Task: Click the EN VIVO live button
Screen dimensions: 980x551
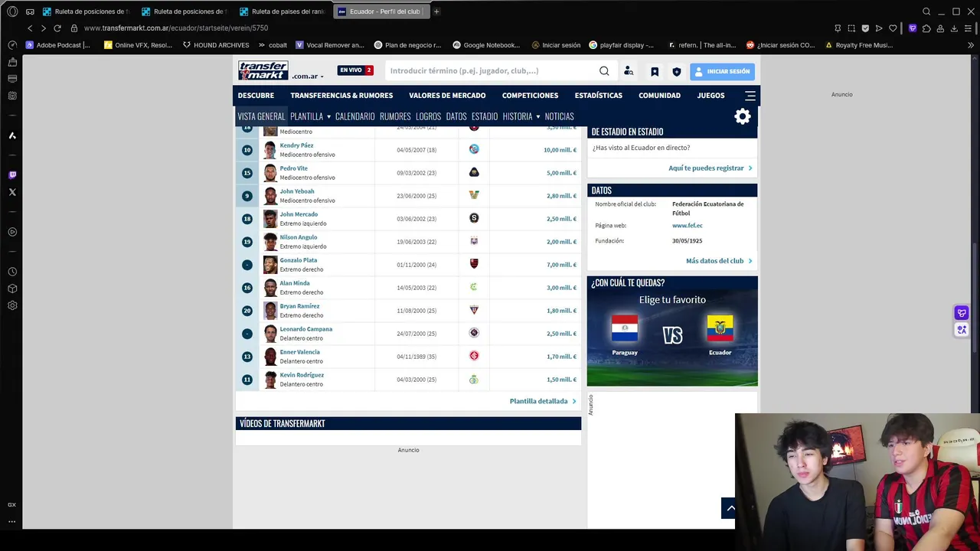Action: pos(354,70)
